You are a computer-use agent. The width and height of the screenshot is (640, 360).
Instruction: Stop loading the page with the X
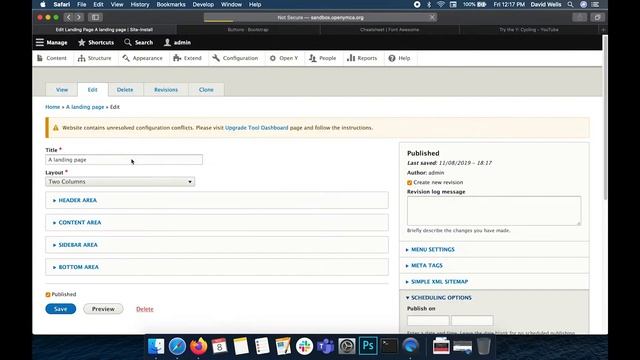pyautogui.click(x=432, y=17)
